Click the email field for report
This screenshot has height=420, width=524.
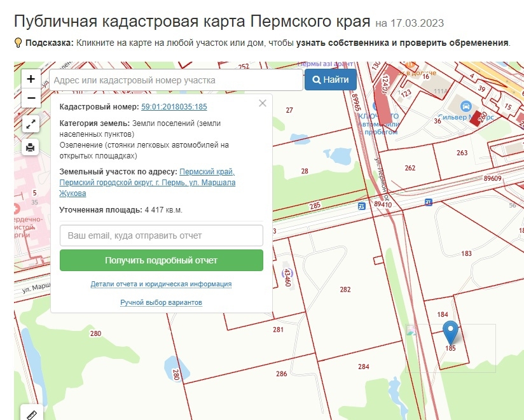tap(162, 235)
